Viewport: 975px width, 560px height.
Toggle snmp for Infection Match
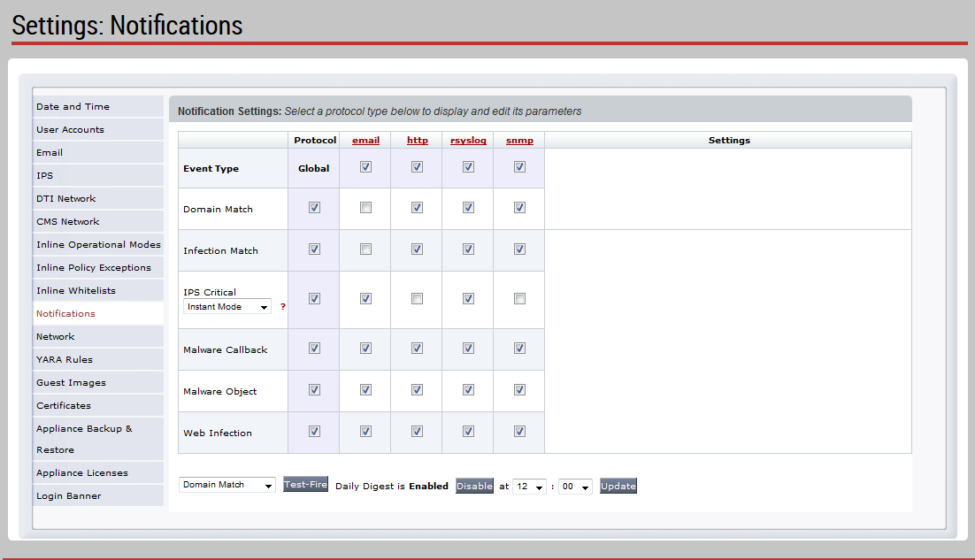[x=520, y=249]
